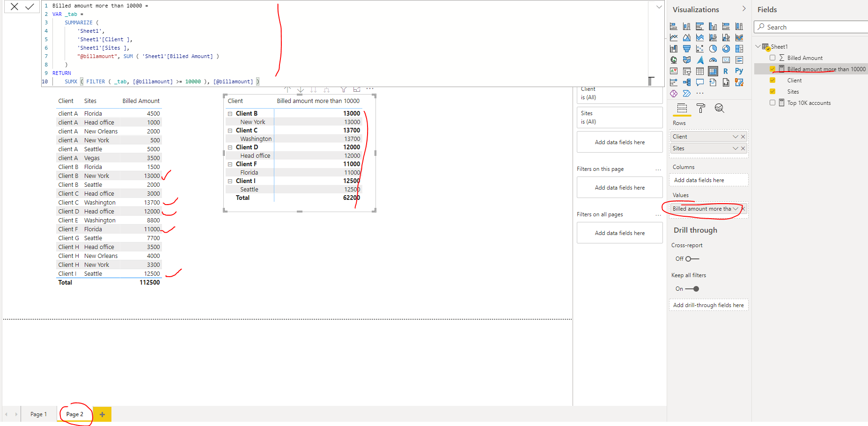868x426 pixels.
Task: Collapse the Sheet1 table in Fields
Action: pos(758,46)
